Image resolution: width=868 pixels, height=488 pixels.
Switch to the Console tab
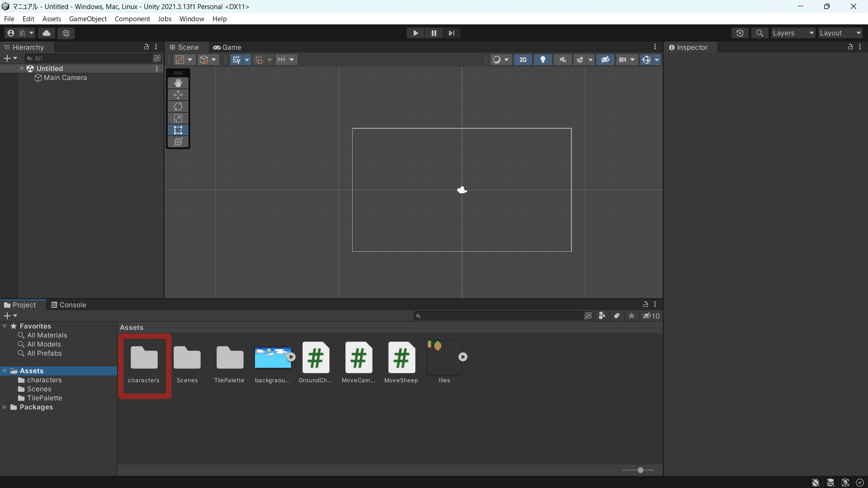68,305
